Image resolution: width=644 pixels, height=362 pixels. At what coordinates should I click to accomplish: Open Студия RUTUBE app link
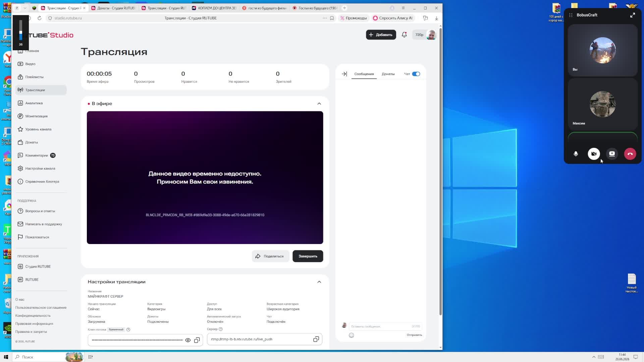pos(41,267)
